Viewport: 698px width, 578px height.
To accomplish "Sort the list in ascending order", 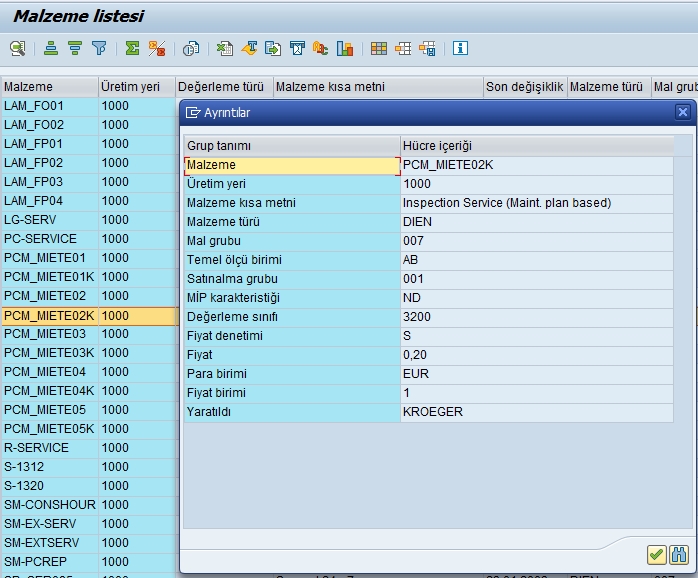I will (x=51, y=48).
